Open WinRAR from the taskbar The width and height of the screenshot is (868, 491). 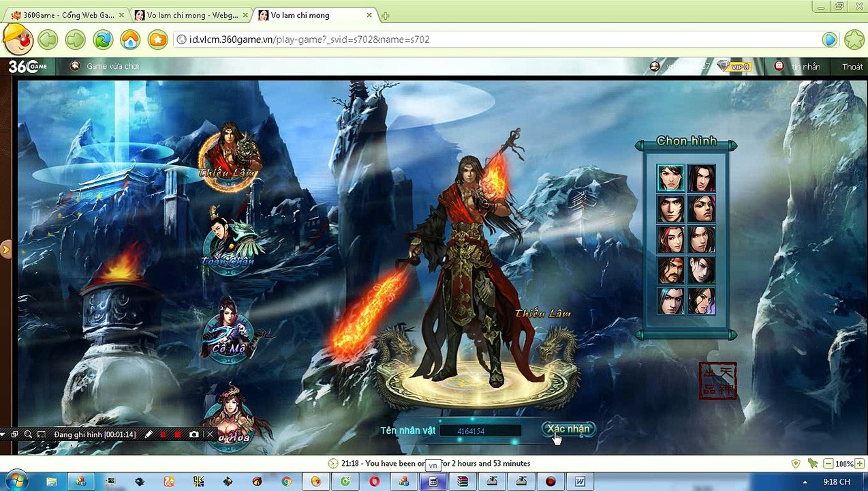click(463, 481)
